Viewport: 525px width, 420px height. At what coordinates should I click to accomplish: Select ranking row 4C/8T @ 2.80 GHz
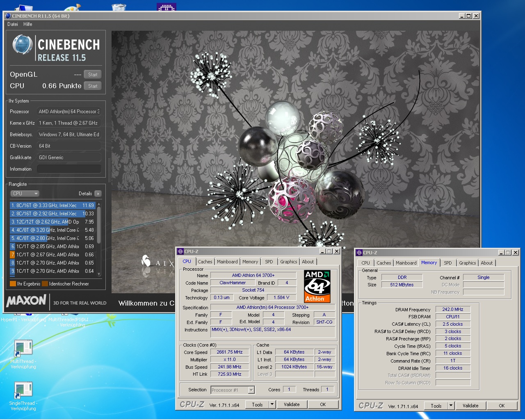[x=52, y=238]
